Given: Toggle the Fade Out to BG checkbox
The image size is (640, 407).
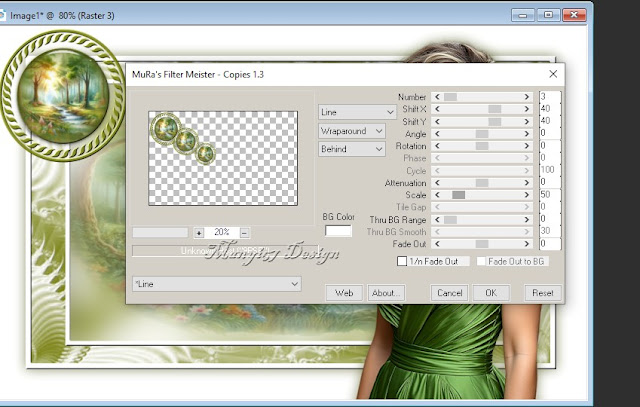Looking at the screenshot, I should click(481, 261).
